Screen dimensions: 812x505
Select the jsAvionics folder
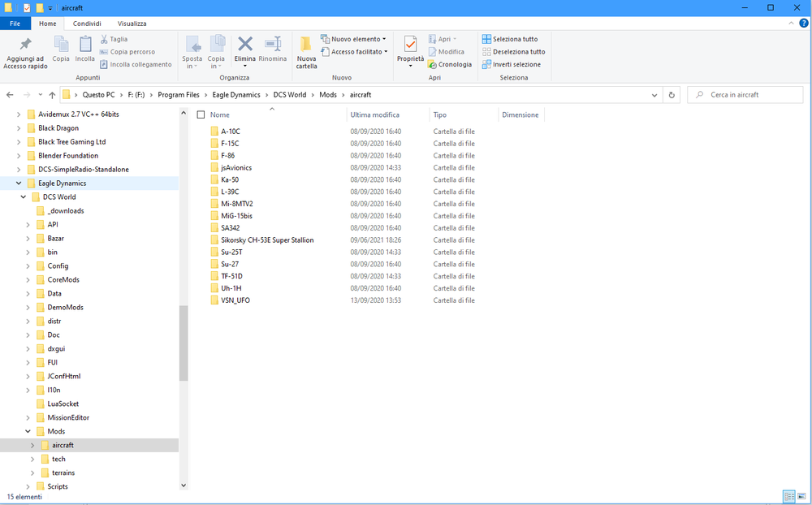point(236,168)
